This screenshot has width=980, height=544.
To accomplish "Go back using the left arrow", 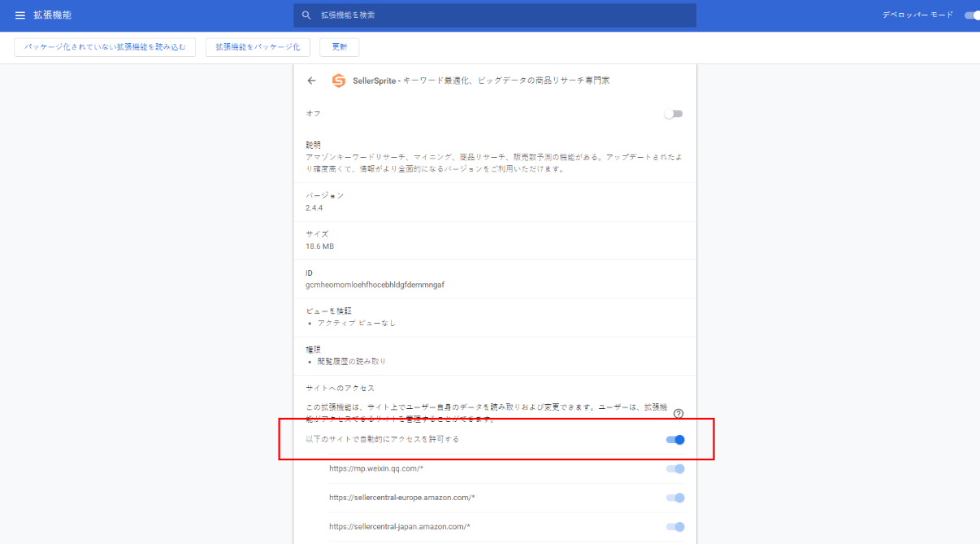I will point(311,81).
